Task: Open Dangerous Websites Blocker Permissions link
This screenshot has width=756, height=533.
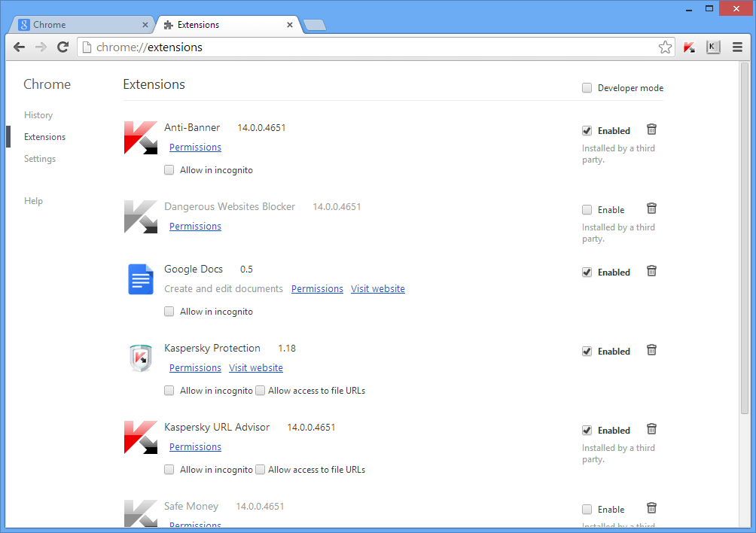Action: tap(195, 226)
